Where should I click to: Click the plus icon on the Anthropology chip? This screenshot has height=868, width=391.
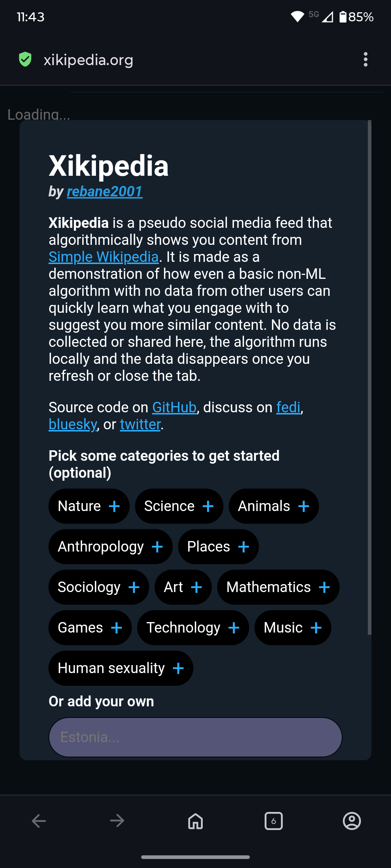click(x=157, y=546)
